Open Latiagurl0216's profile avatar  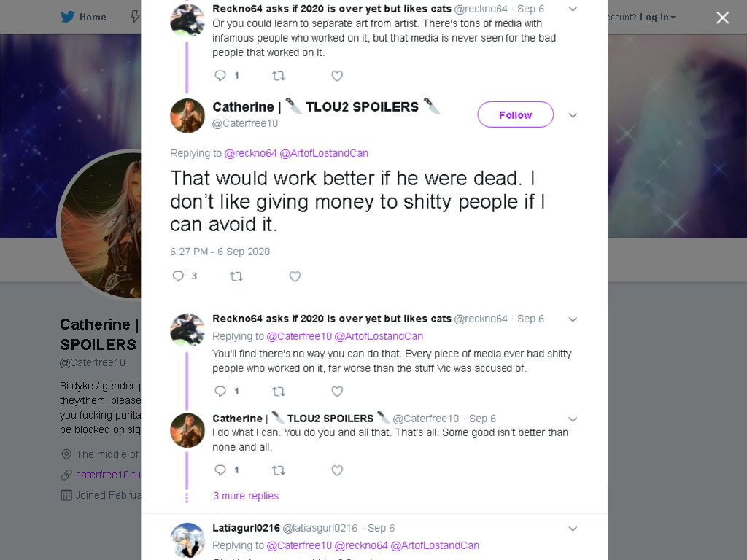pyautogui.click(x=187, y=540)
